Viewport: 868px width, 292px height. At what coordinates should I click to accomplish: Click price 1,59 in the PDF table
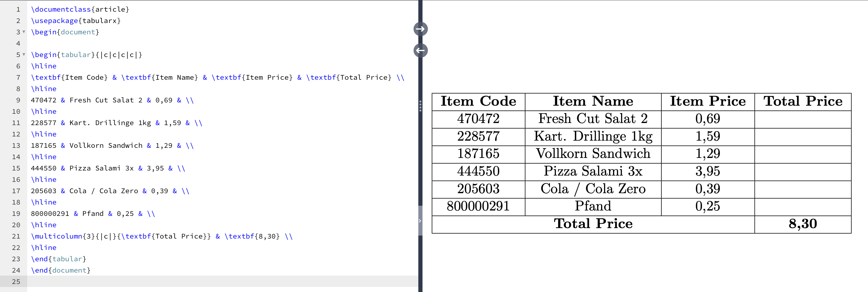(x=708, y=136)
